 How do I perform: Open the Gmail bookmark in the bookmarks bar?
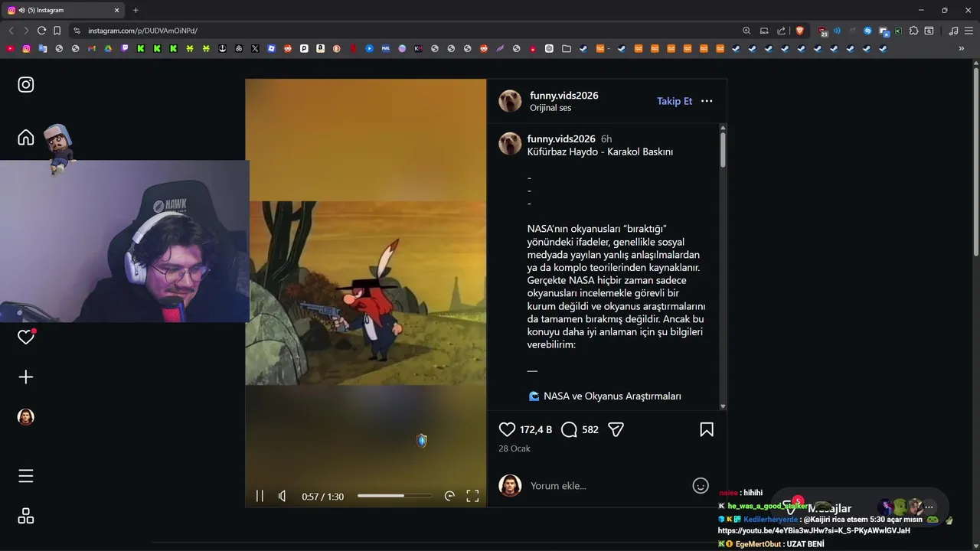(92, 48)
